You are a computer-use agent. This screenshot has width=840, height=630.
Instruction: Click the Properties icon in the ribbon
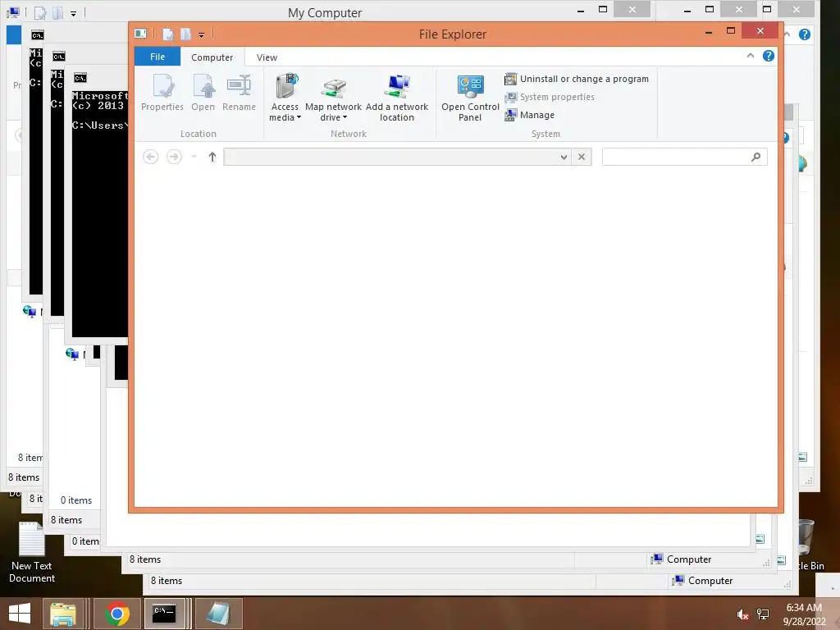162,93
